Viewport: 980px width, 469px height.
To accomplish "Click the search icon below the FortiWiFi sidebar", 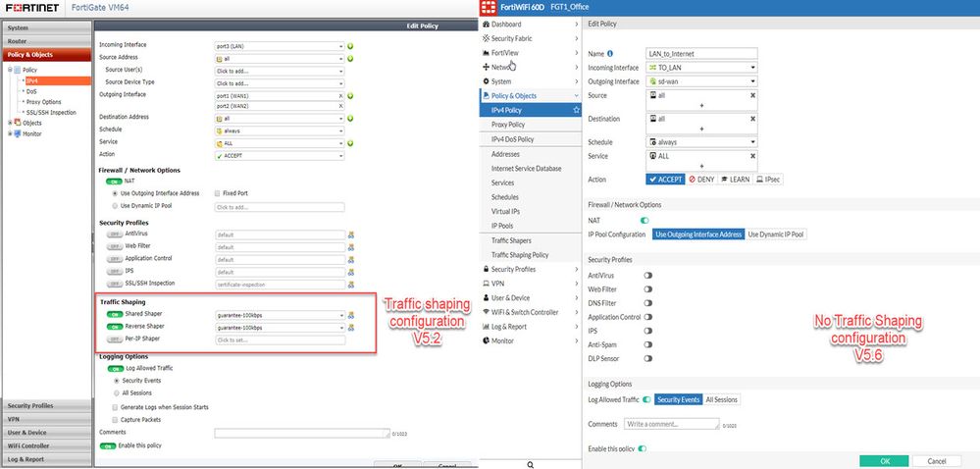I will pyautogui.click(x=531, y=465).
